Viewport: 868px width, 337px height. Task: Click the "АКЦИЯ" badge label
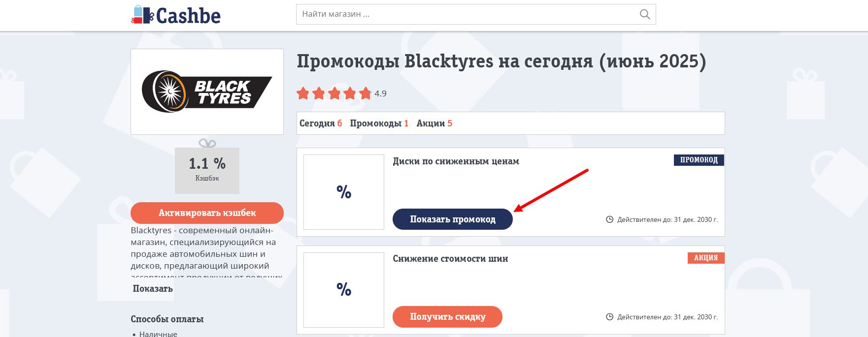pos(706,258)
